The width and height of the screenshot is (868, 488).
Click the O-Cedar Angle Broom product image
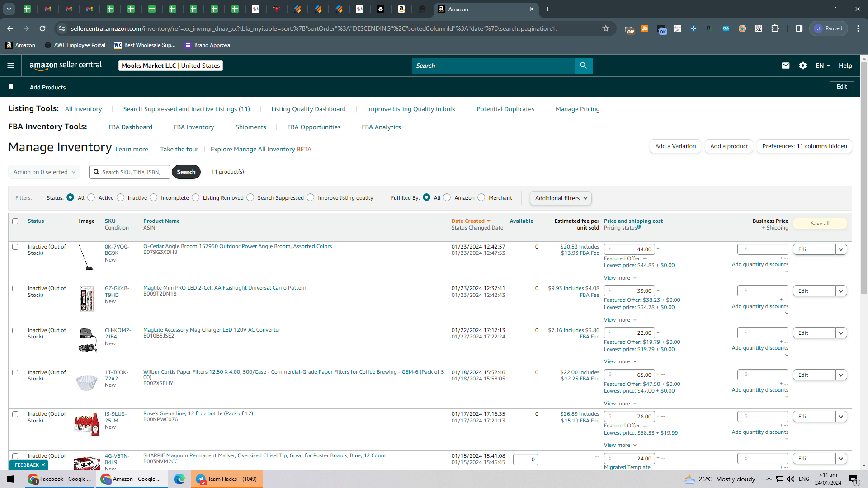(86, 257)
